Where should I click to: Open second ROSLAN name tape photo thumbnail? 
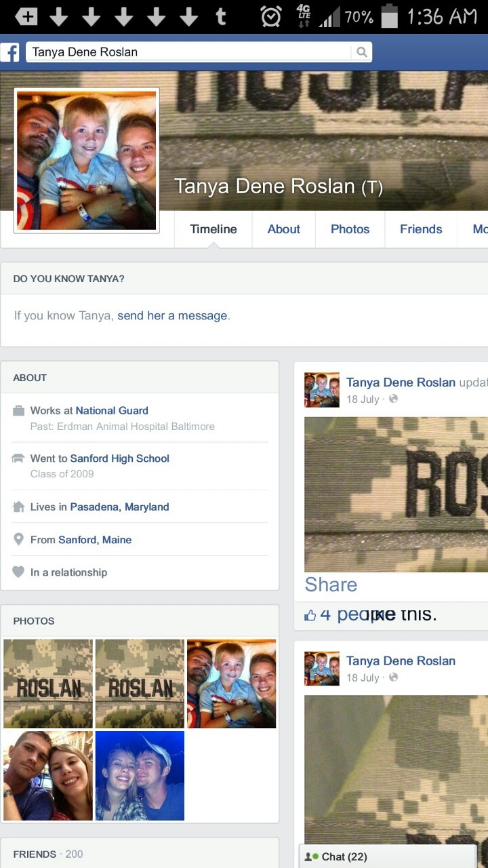(140, 684)
